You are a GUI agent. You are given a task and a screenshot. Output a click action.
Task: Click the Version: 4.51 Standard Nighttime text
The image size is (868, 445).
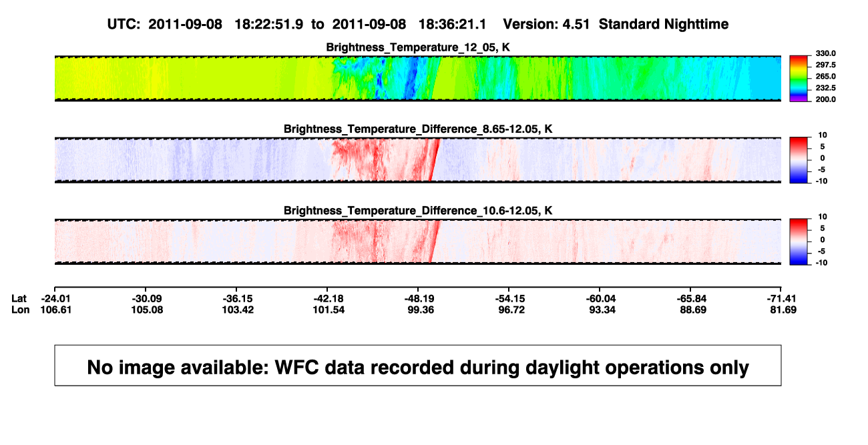tap(616, 24)
